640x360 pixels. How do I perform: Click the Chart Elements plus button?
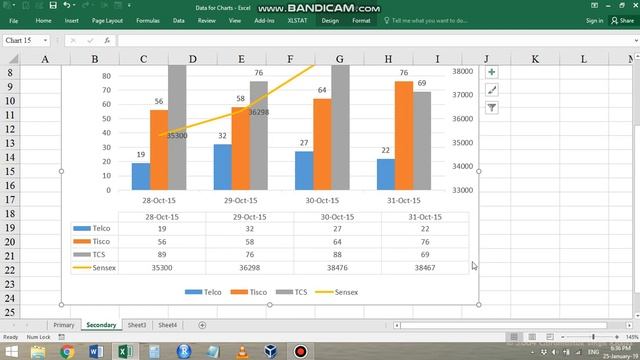[492, 72]
